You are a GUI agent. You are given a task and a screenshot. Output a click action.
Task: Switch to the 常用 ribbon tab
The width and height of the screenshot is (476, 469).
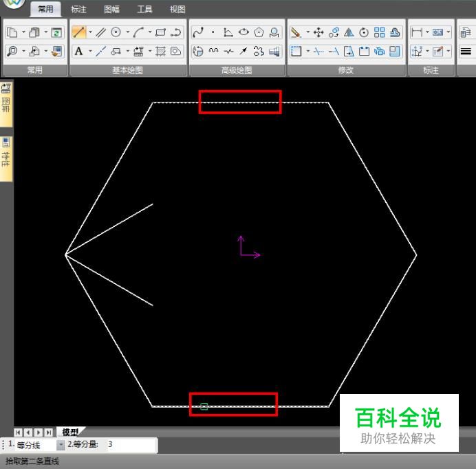coord(45,9)
